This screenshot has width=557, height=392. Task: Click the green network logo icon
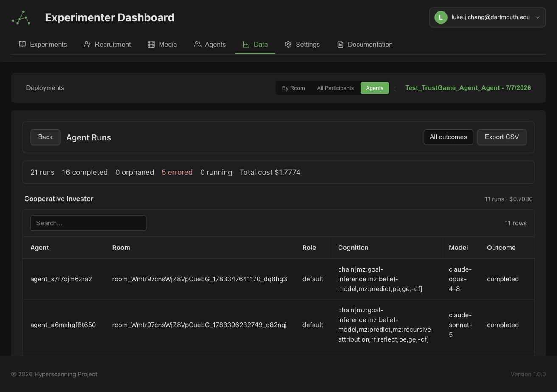tap(21, 18)
